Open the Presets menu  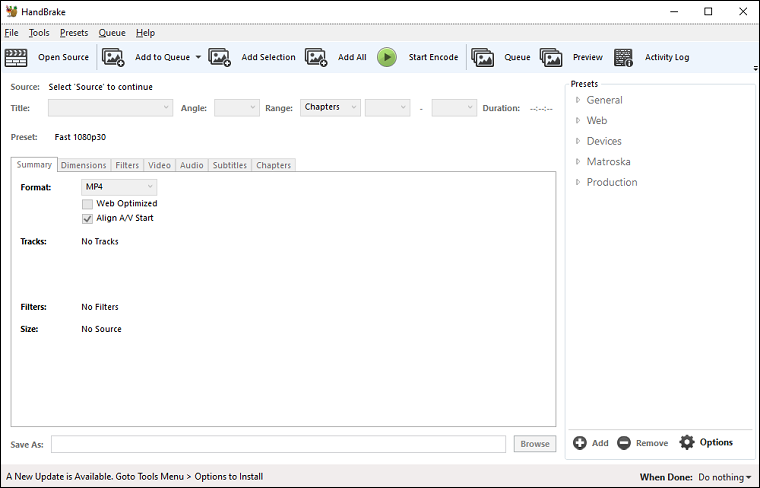[x=74, y=33]
